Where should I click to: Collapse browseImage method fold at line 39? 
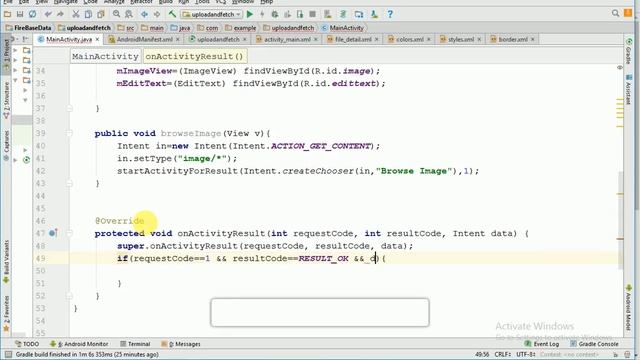[69, 133]
